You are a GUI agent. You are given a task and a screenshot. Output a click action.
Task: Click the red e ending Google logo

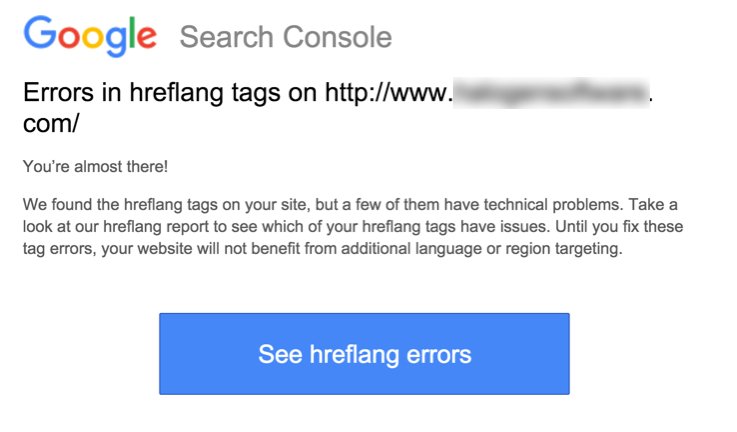148,39
